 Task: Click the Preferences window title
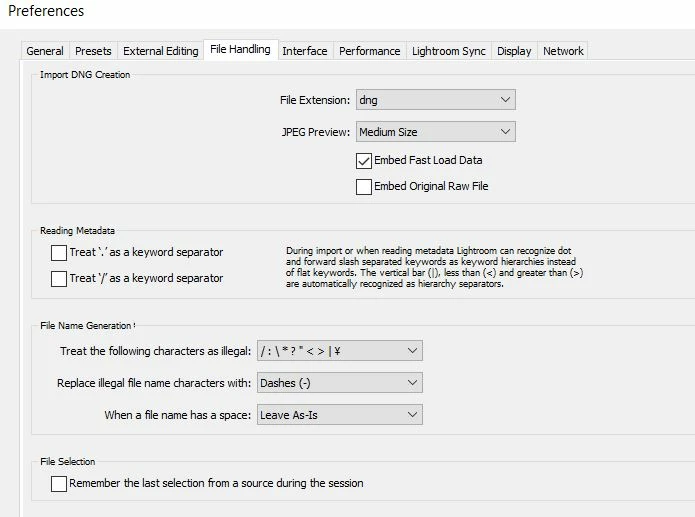tap(46, 11)
